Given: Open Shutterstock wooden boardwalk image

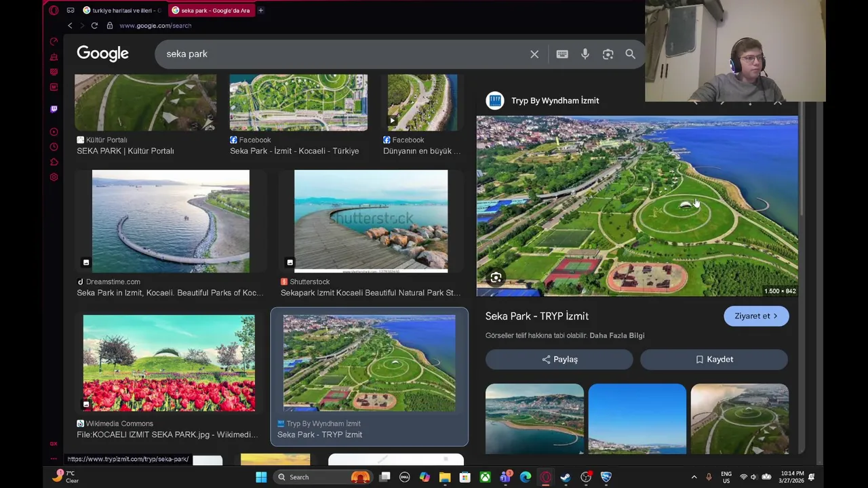Looking at the screenshot, I should click(371, 222).
